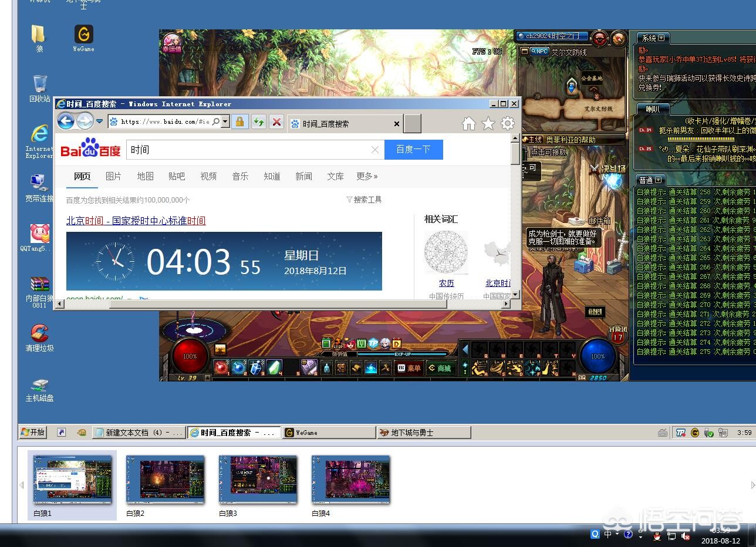Click the Baidu search input field
This screenshot has width=756, height=547.
(x=249, y=150)
